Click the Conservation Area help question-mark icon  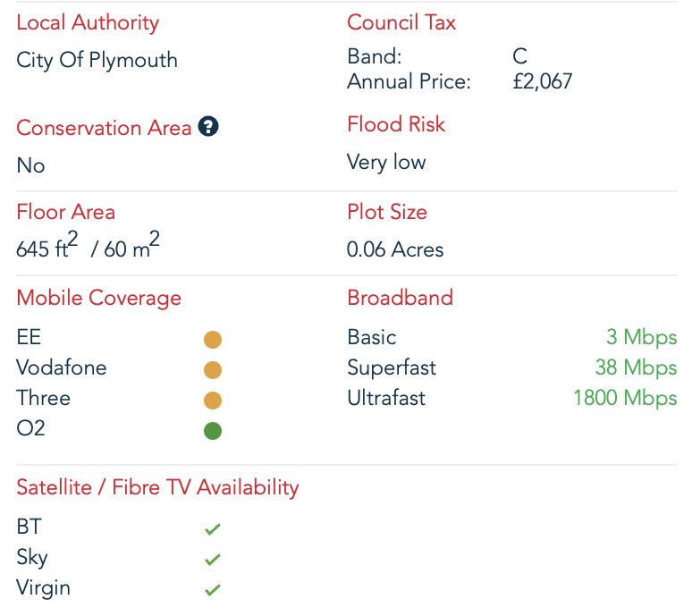coord(208,127)
